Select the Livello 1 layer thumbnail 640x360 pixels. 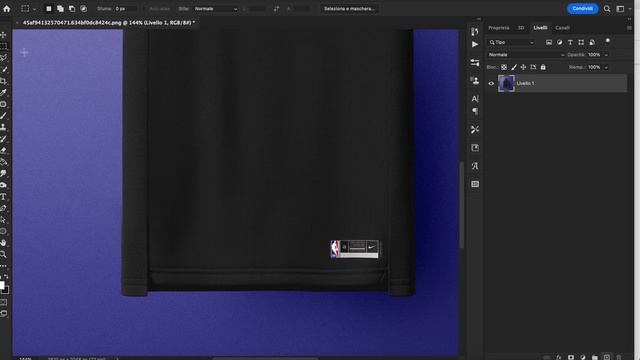tap(506, 83)
